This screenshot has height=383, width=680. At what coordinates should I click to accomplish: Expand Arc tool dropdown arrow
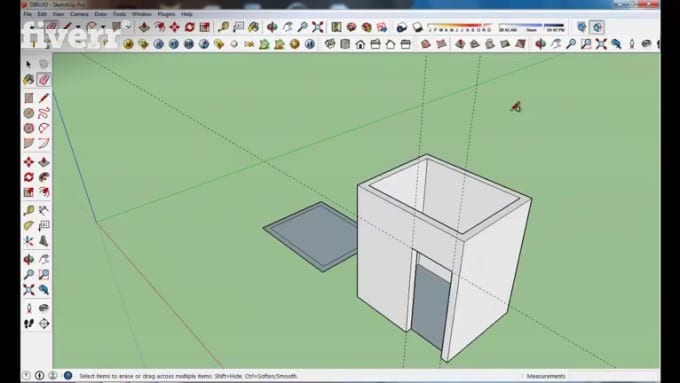[x=103, y=27]
